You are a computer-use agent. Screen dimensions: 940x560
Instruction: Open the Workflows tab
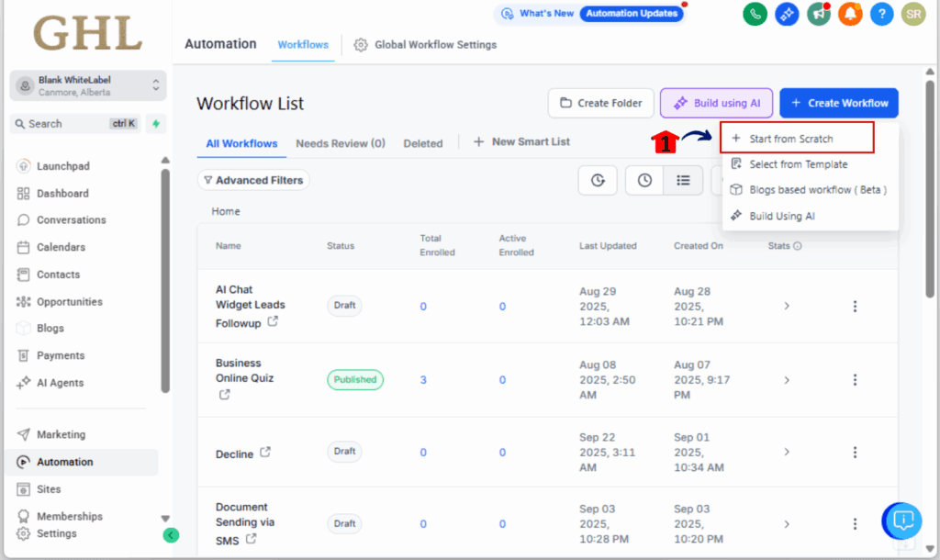click(303, 45)
